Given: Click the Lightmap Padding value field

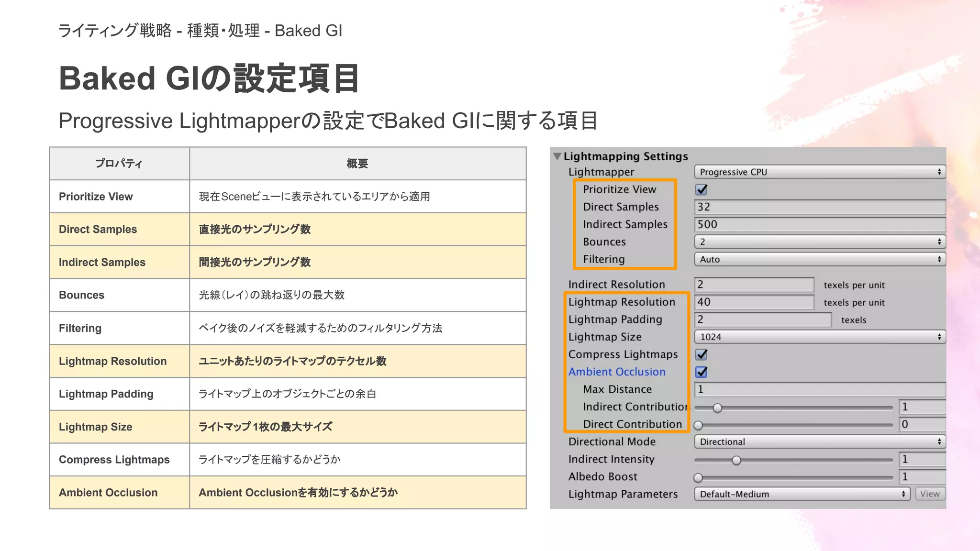Looking at the screenshot, I should tap(763, 320).
